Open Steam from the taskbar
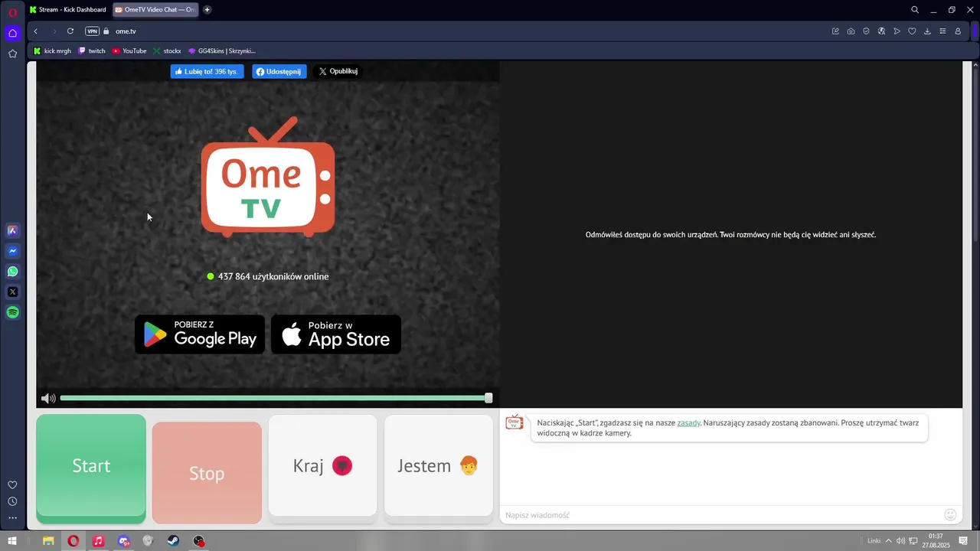 click(x=174, y=541)
